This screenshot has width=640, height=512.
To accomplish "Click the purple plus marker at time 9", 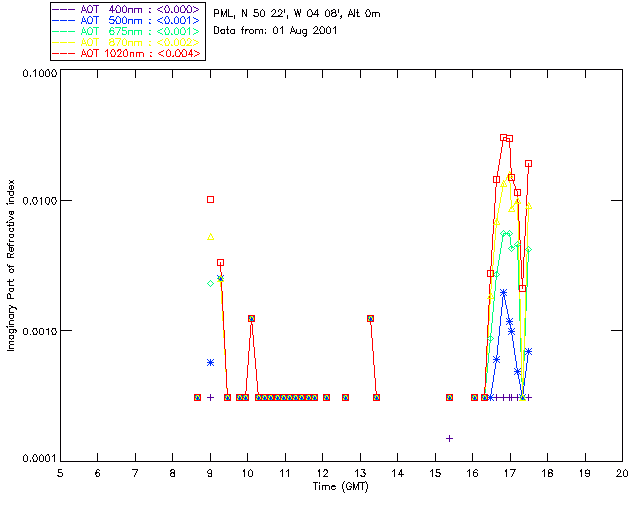I will coord(211,397).
